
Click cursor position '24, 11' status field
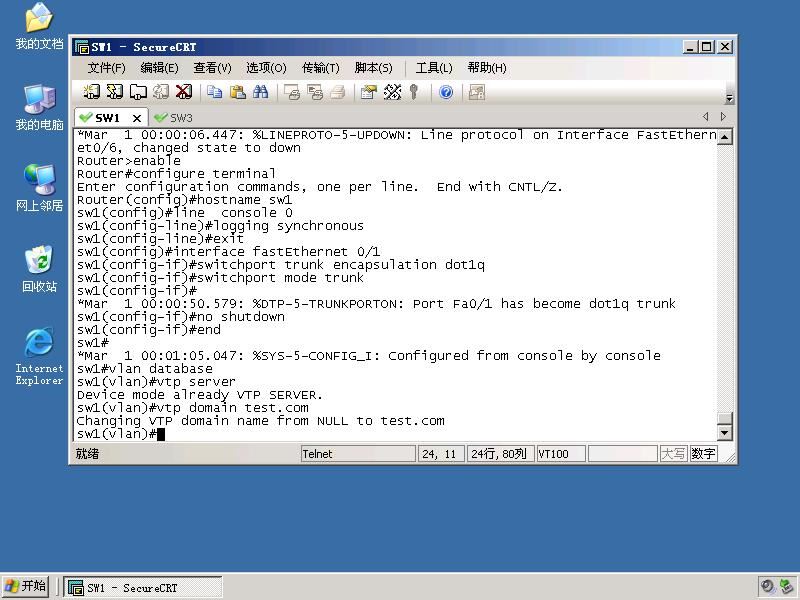tap(441, 454)
